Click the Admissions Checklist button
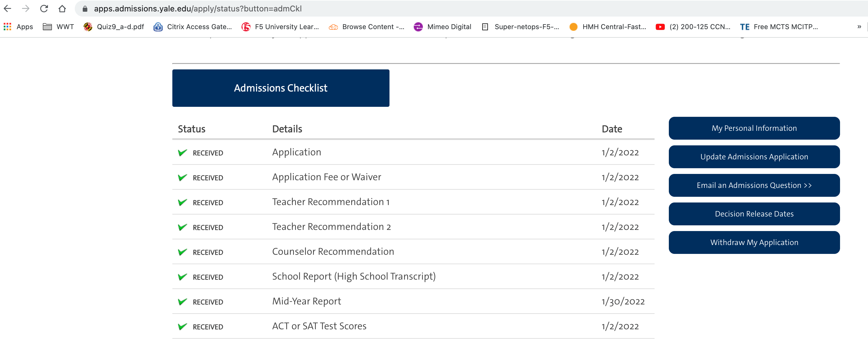Screen dimensions: 868x341 (281, 88)
